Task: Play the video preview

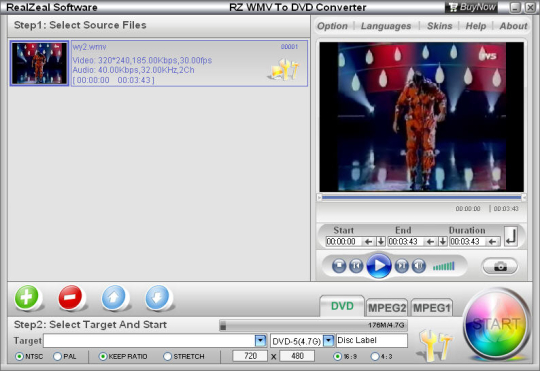Action: tap(379, 266)
